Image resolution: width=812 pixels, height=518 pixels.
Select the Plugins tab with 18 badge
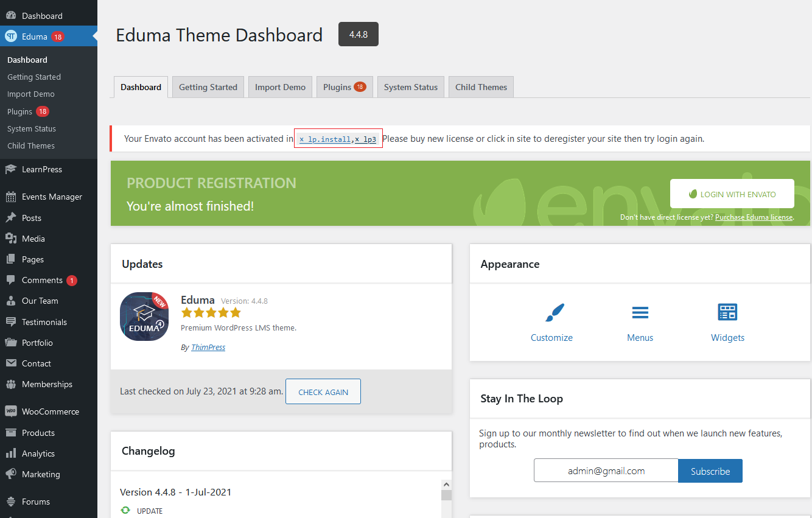click(x=344, y=87)
